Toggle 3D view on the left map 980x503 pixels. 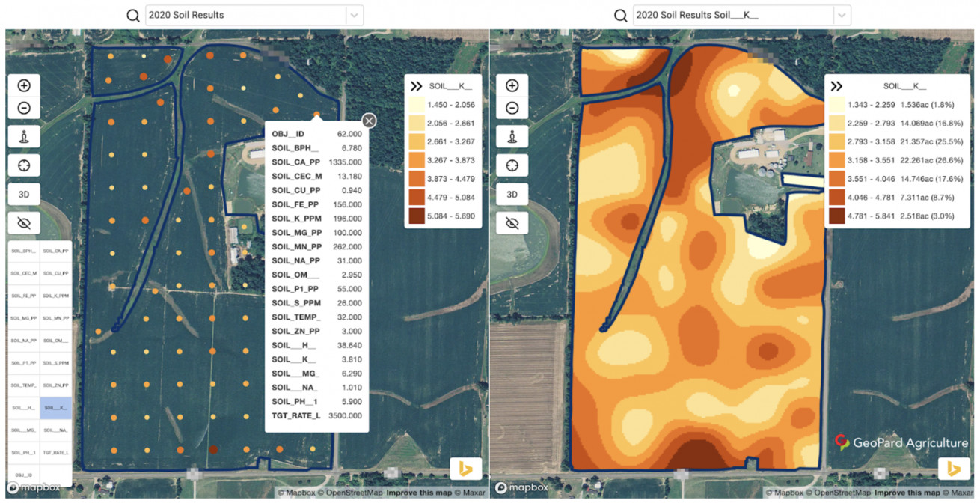tap(23, 194)
